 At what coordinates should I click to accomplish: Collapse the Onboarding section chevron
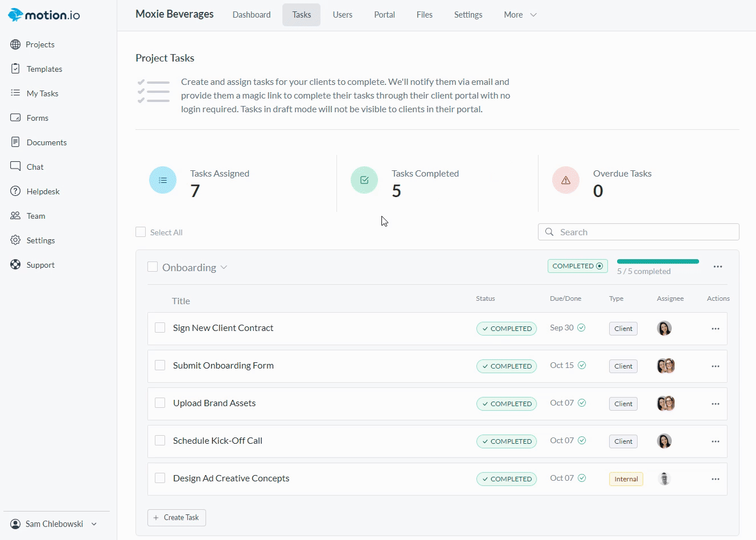pos(224,267)
